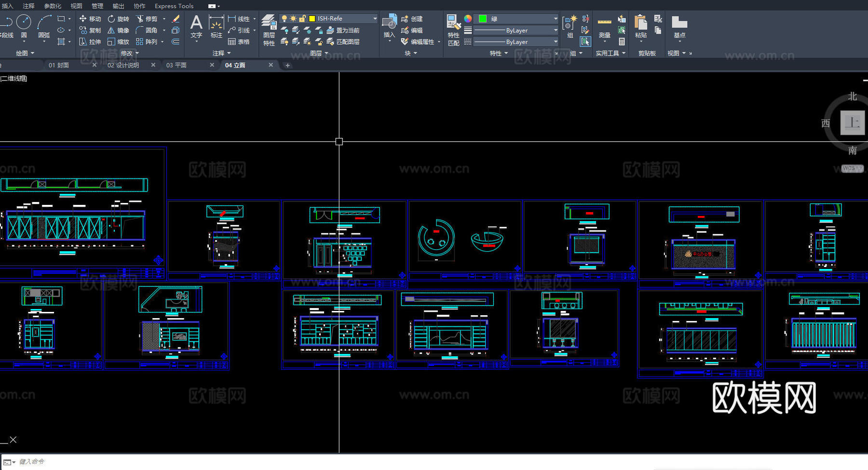Click the Rotate (旋转) tool

click(x=118, y=19)
